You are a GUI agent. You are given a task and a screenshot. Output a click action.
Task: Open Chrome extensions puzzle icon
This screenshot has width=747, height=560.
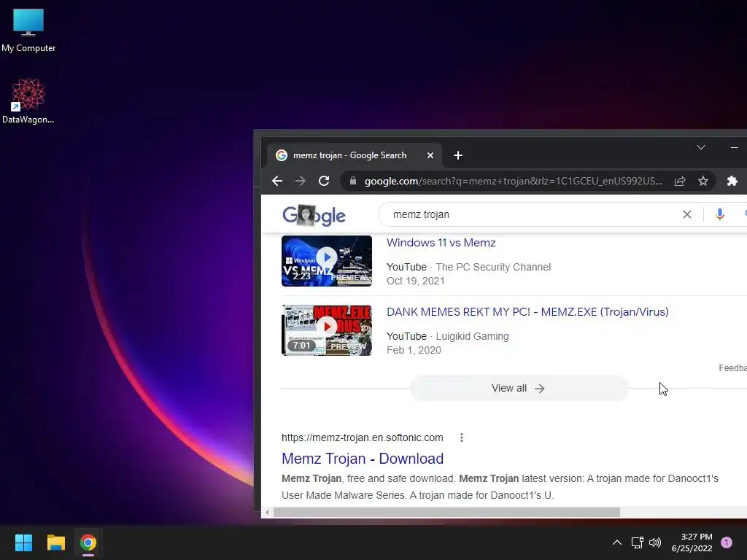pyautogui.click(x=732, y=181)
